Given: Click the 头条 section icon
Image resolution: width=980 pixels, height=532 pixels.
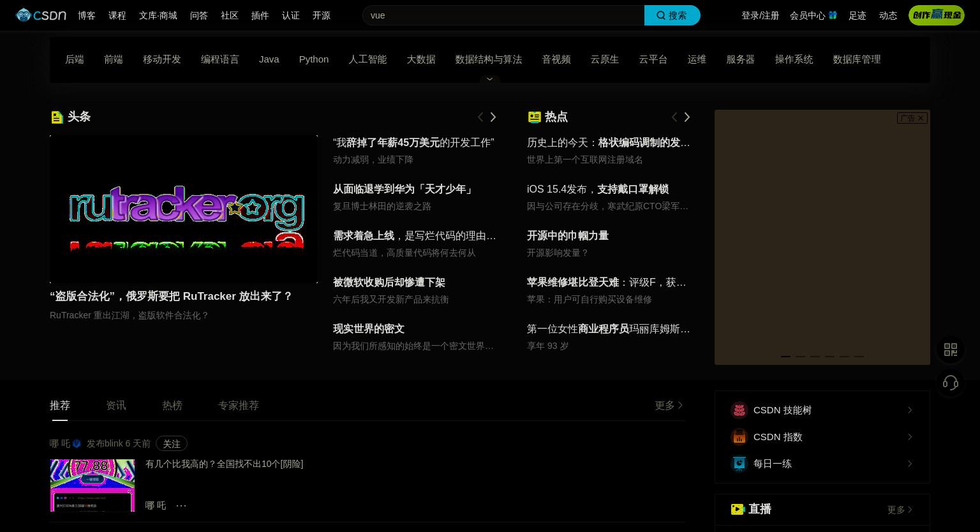Looking at the screenshot, I should 57,117.
